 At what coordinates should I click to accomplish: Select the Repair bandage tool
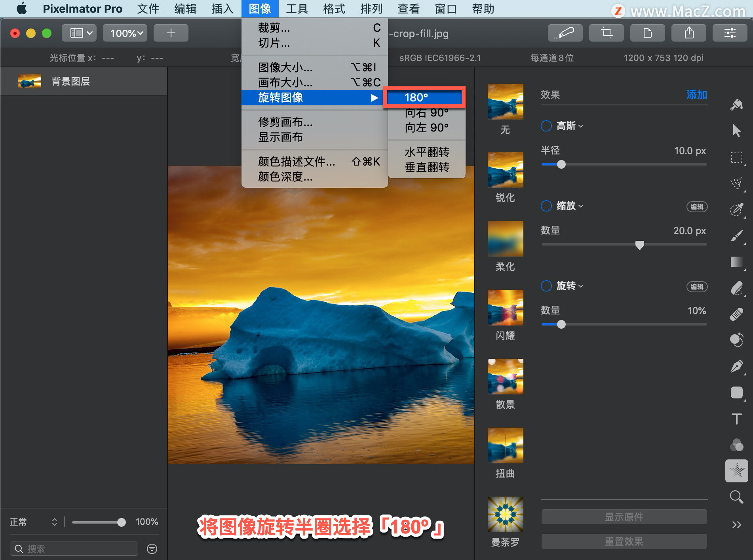click(x=736, y=314)
